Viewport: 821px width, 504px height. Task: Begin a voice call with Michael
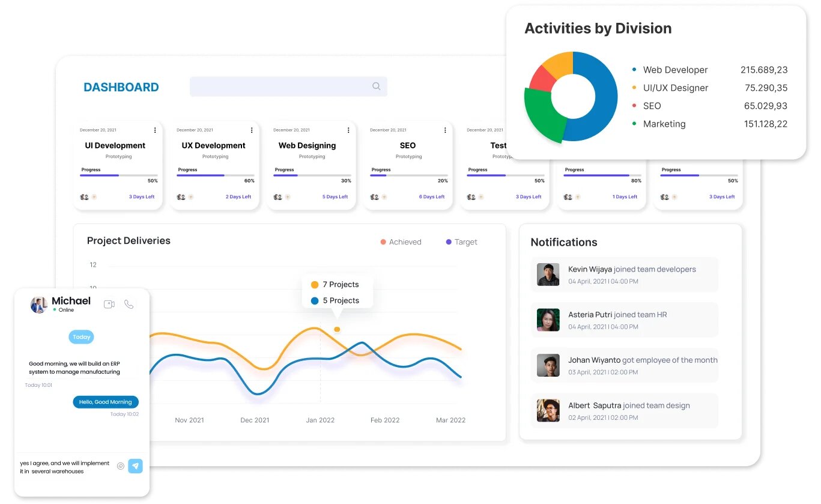tap(129, 305)
